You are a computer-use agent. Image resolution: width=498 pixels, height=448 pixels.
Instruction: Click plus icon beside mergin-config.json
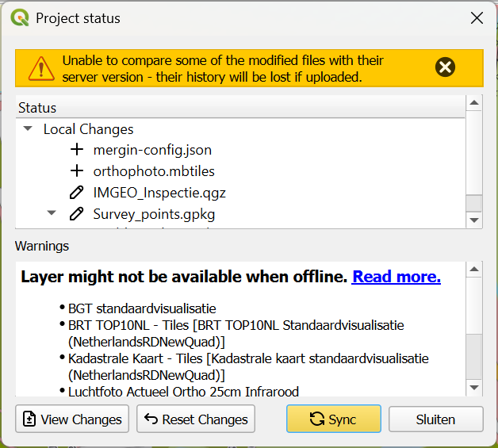coord(77,150)
